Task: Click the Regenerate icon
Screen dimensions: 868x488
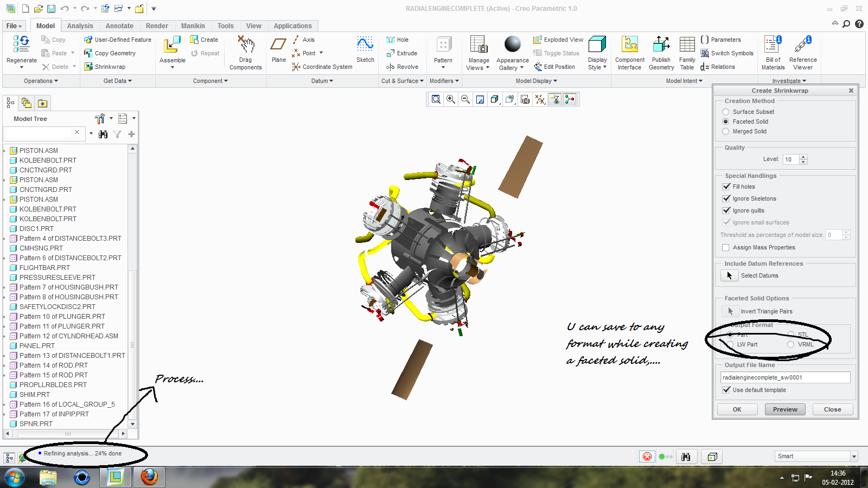Action: pyautogui.click(x=22, y=43)
